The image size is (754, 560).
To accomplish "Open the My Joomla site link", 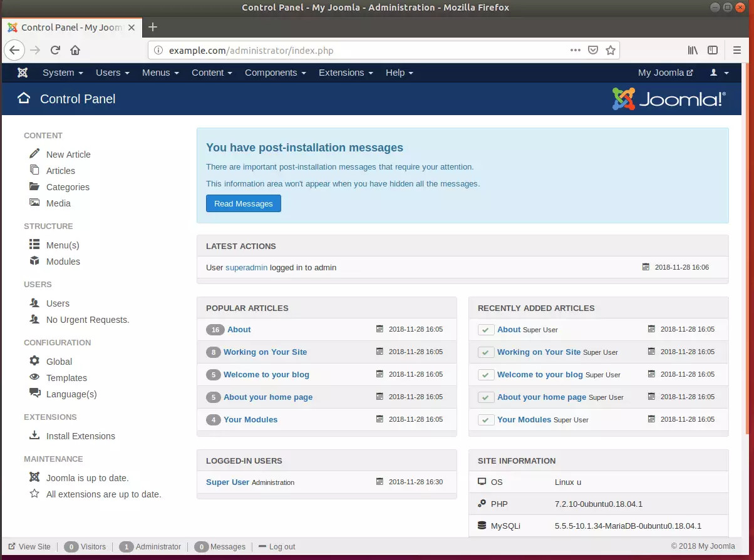I will click(666, 73).
